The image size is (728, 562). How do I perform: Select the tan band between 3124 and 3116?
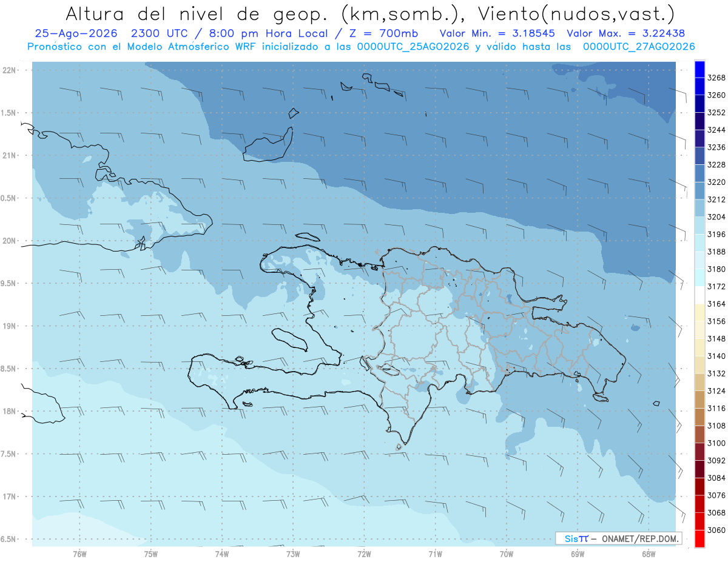(x=699, y=400)
